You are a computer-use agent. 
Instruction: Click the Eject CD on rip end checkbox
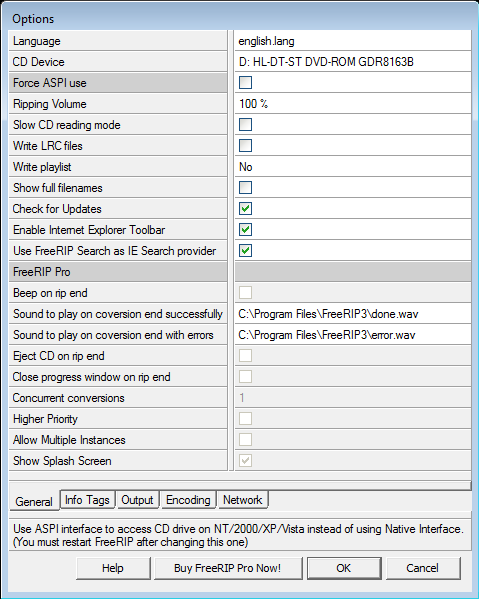pyautogui.click(x=245, y=356)
